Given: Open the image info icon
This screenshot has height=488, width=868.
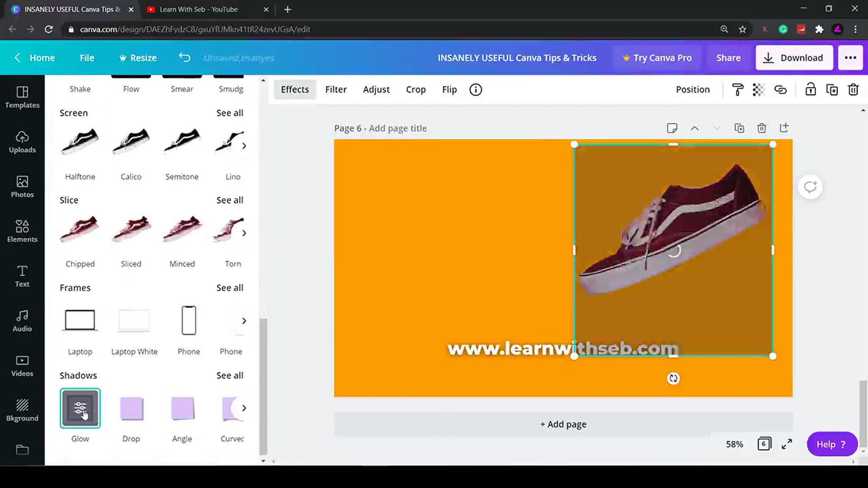Looking at the screenshot, I should point(476,89).
